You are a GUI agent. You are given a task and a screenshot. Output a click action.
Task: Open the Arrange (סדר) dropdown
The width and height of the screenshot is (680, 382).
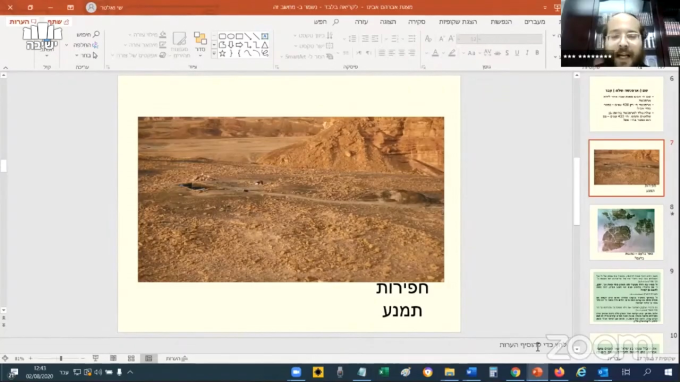pyautogui.click(x=200, y=44)
